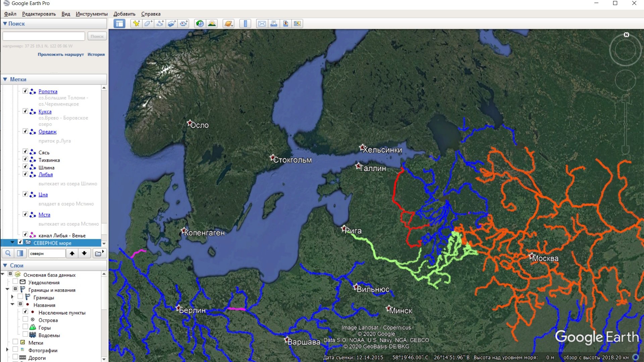Expand the Границы layer node
Viewport: 644px width, 362px height.
pos(12,297)
